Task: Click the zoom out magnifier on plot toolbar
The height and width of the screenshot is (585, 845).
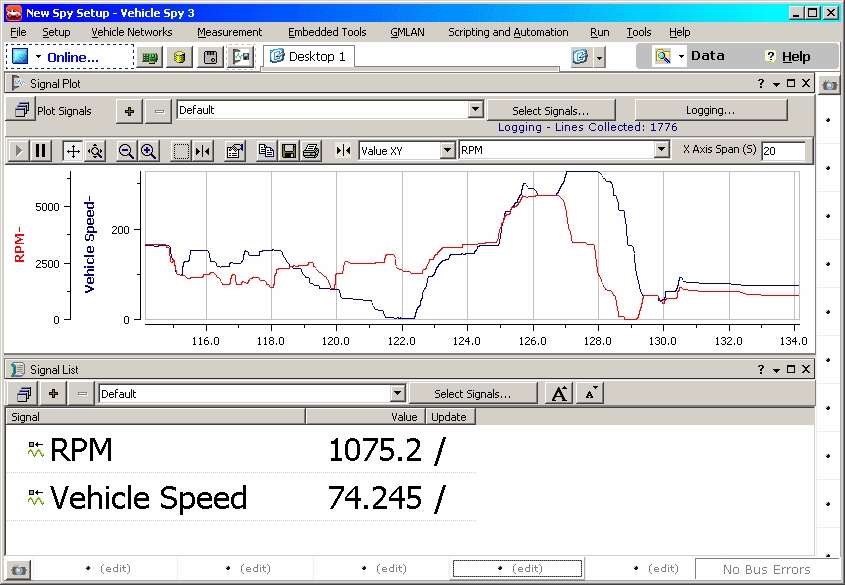Action: [x=127, y=151]
